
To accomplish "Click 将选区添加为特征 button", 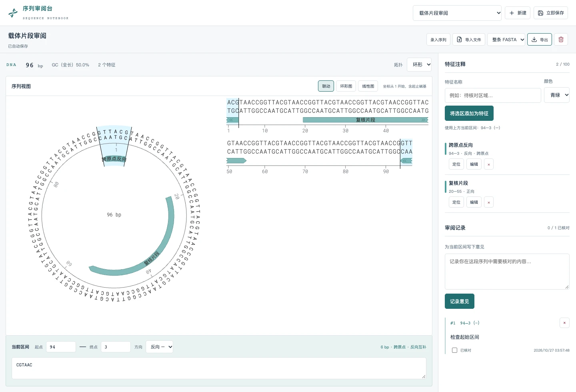I will (x=469, y=113).
